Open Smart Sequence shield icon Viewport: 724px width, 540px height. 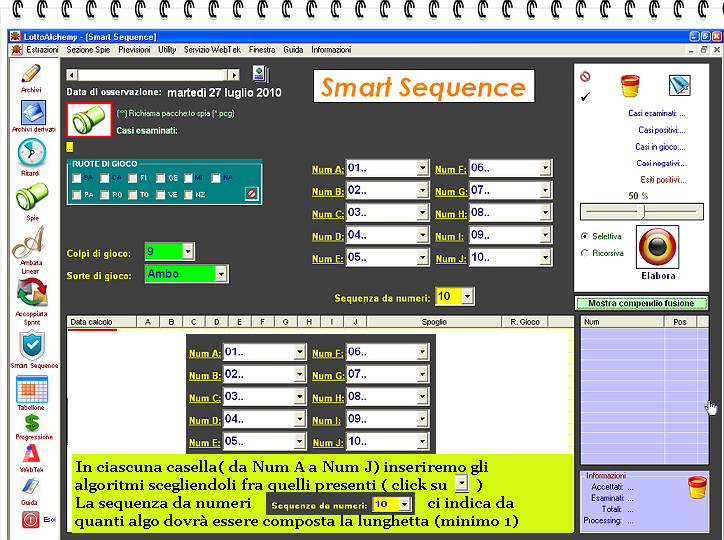32,346
